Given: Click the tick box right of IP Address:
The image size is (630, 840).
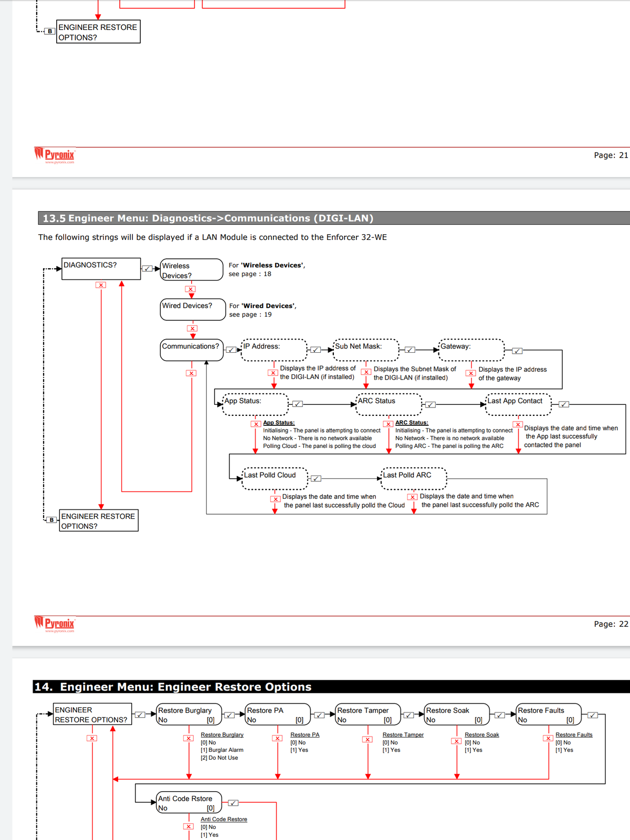Looking at the screenshot, I should (315, 350).
